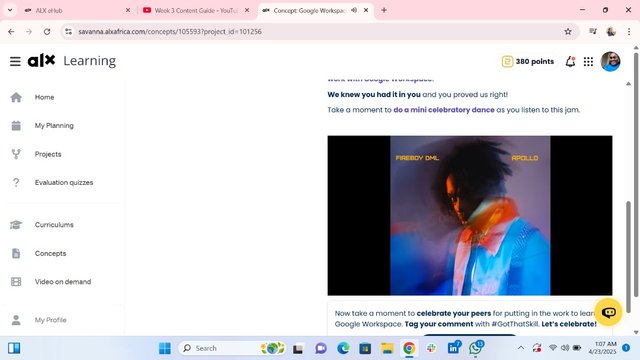This screenshot has width=640, height=360.
Task: Open the taskbar clock and date
Action: [x=602, y=348]
